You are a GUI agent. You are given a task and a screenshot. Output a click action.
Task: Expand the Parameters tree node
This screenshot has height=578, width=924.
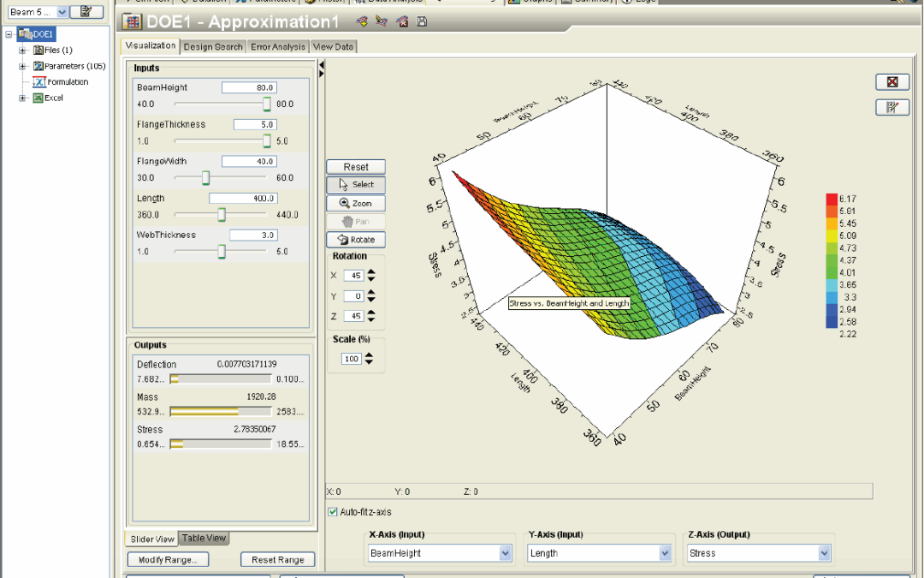(22, 66)
